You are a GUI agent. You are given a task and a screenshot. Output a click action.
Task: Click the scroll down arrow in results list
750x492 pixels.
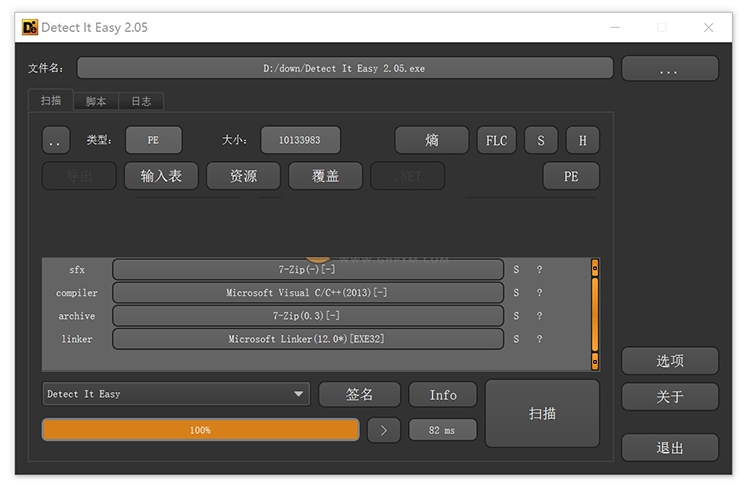[x=595, y=360]
